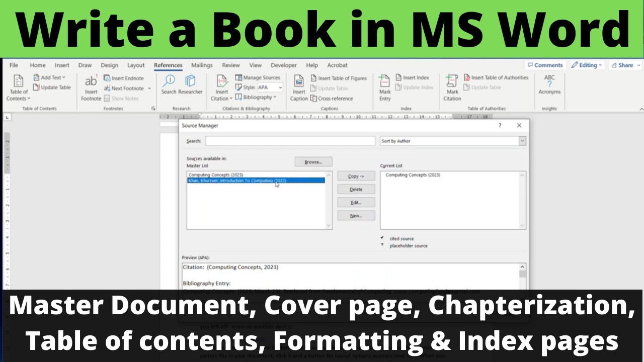Click the Browse button in Source Manager

click(x=313, y=161)
